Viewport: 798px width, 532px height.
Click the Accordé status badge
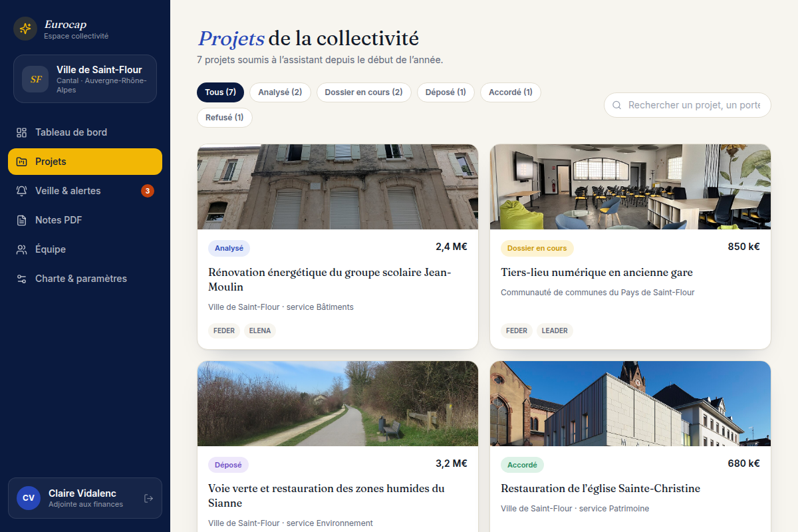[522, 465]
